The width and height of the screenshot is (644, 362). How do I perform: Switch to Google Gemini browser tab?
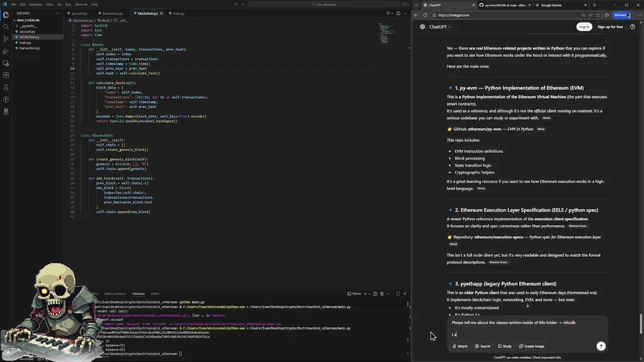coord(560,5)
